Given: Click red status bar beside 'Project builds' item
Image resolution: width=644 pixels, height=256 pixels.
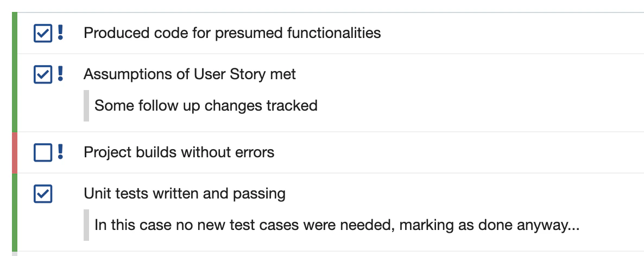Looking at the screenshot, I should pos(15,152).
